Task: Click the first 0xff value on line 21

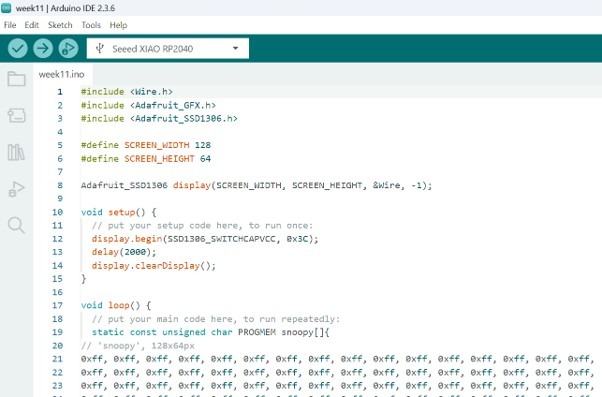Action: point(92,359)
